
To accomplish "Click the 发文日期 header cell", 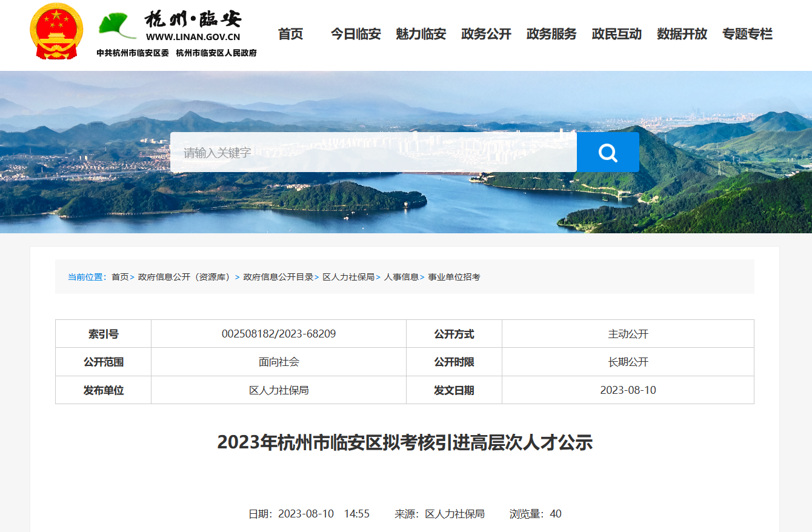I will 454,390.
